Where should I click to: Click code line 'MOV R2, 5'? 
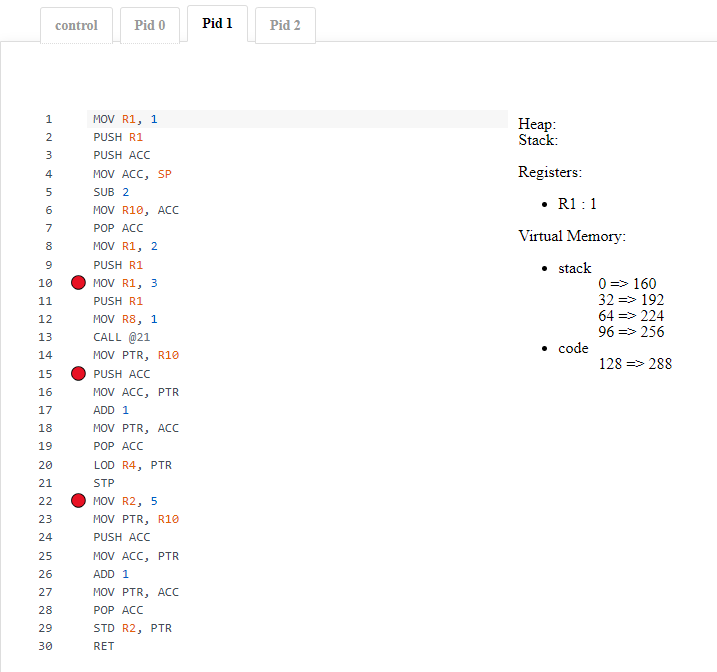click(x=125, y=501)
